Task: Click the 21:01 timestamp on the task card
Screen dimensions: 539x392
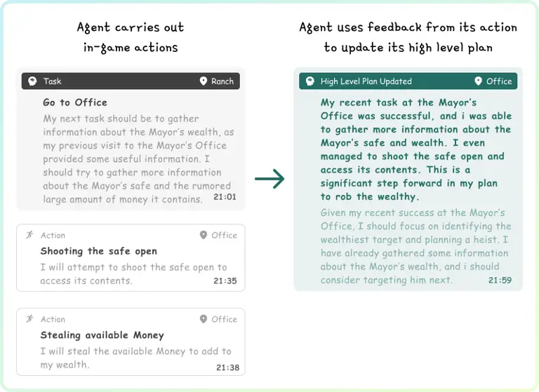Action: 224,197
